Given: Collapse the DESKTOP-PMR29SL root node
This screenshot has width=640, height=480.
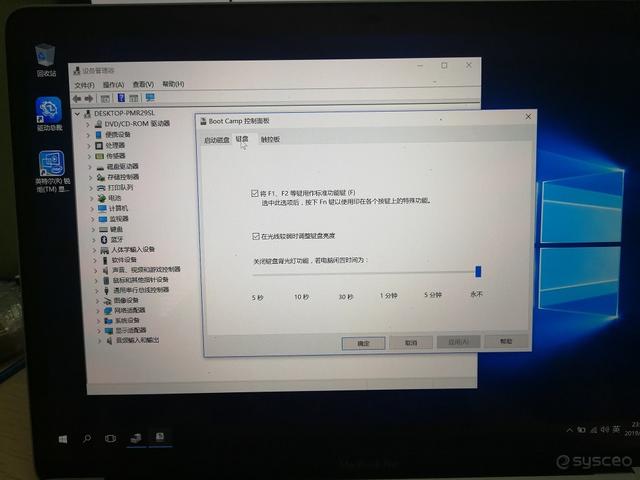Looking at the screenshot, I should point(77,114).
